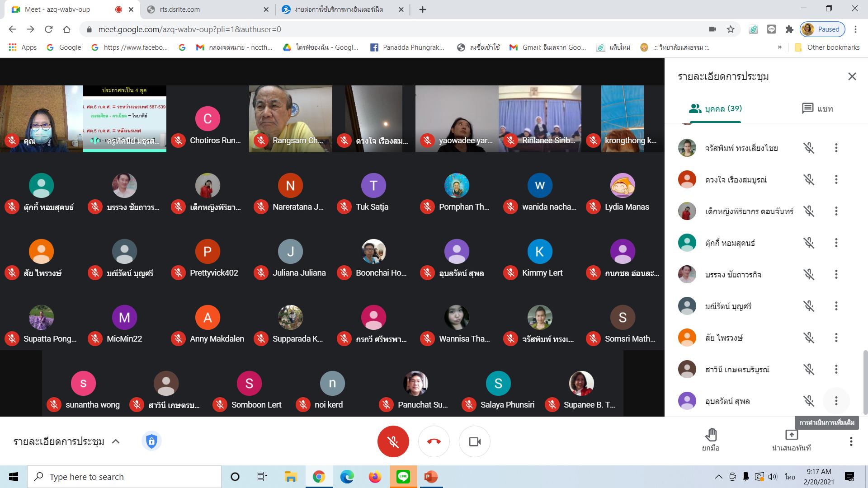This screenshot has height=488, width=868.
Task: Click the address bar URL field
Action: point(393,29)
